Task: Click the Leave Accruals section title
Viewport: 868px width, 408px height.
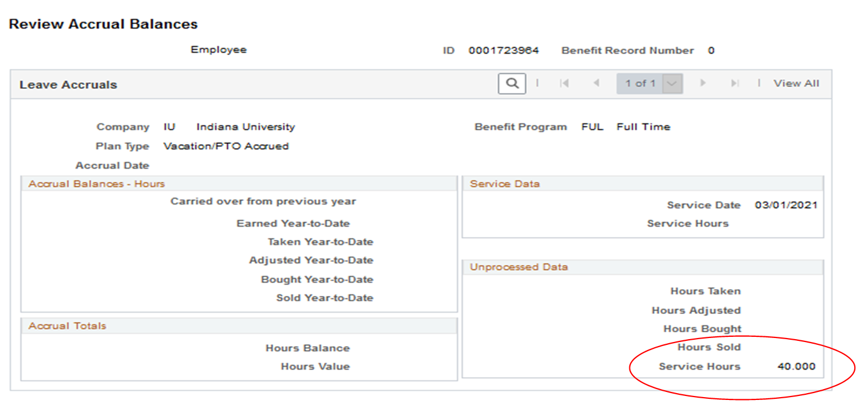Action: click(x=68, y=85)
